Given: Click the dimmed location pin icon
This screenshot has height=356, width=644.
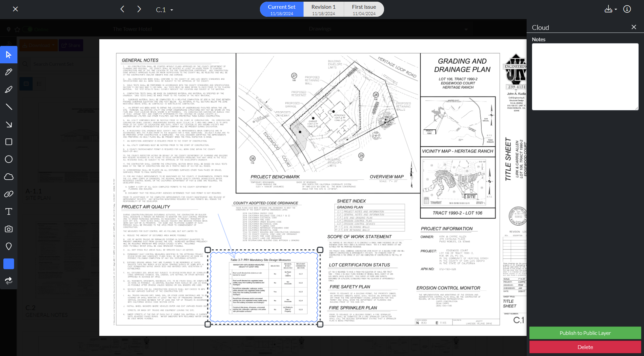Looking at the screenshot, I should pyautogui.click(x=9, y=29).
